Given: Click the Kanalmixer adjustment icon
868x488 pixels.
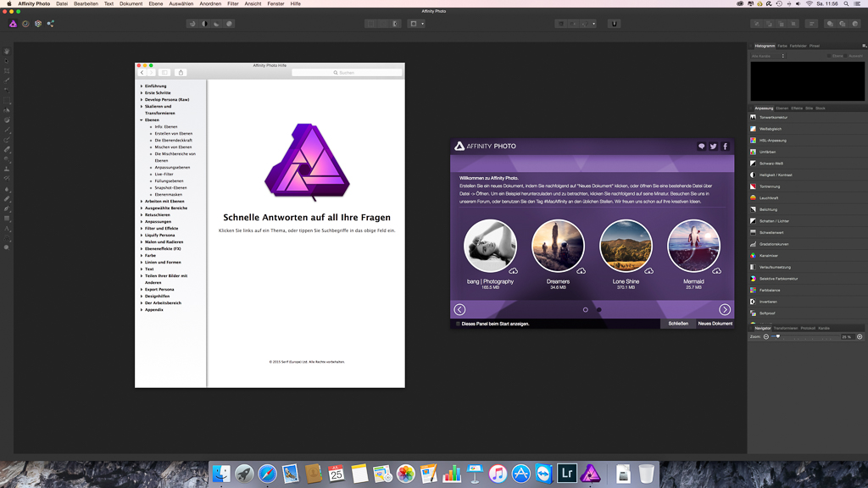Looking at the screenshot, I should tap(753, 256).
